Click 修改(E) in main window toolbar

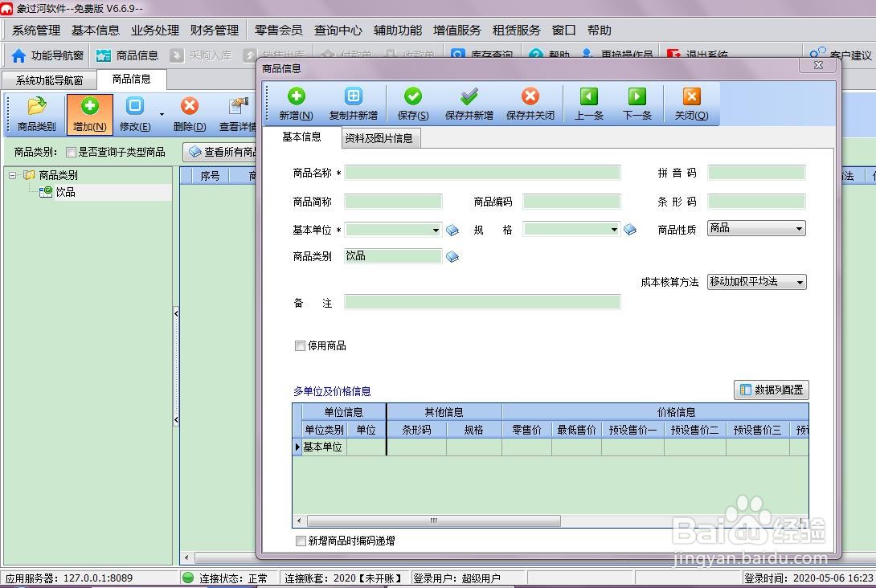point(135,115)
